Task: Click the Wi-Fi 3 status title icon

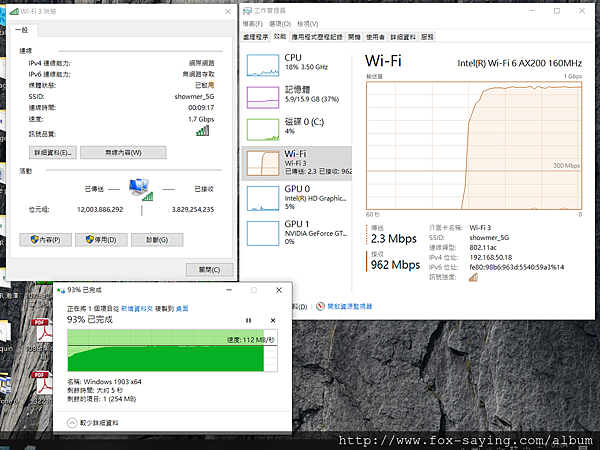Action: pos(15,11)
